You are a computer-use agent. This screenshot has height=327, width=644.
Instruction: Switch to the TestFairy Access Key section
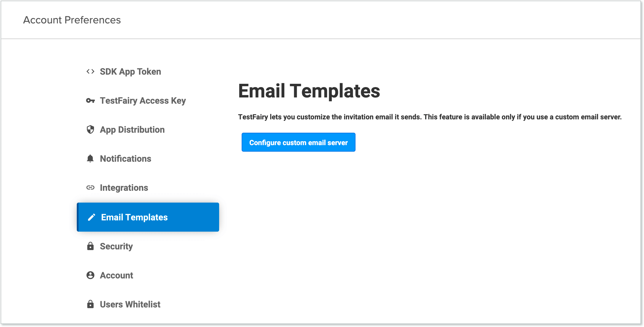point(143,100)
